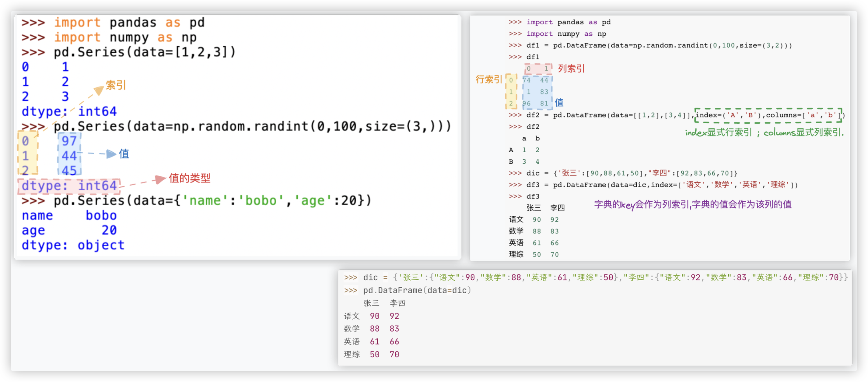Viewport: 868px width, 382px height.
Task: Click the 李四 column header in the df3 output
Action: pos(557,208)
